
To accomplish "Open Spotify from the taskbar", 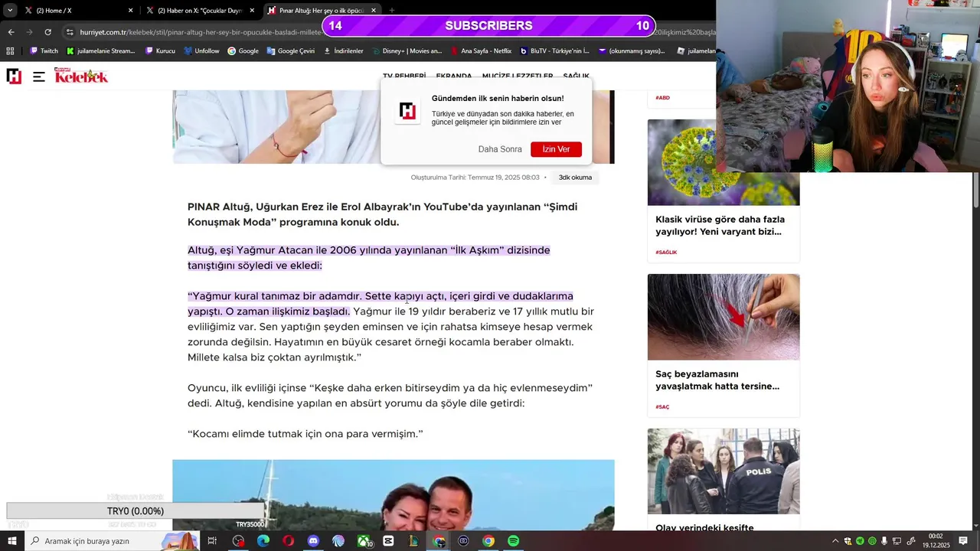I will 513,541.
